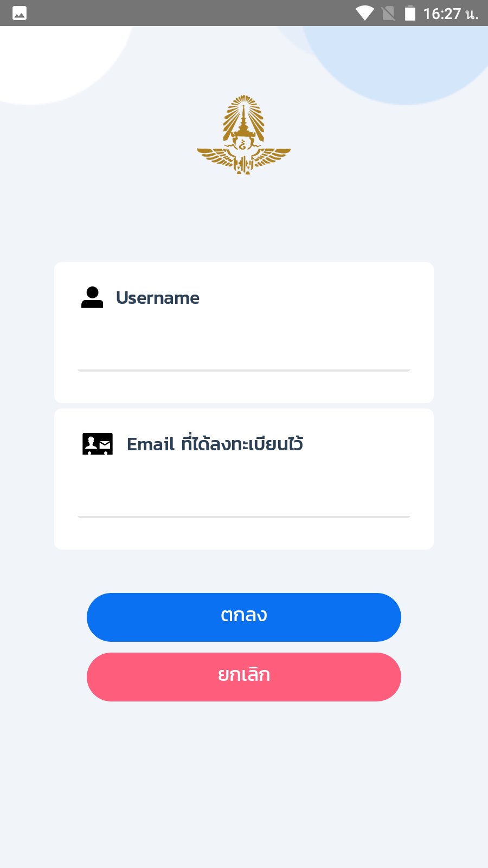Click the underline of the Email field
488x868 pixels.
tap(244, 517)
